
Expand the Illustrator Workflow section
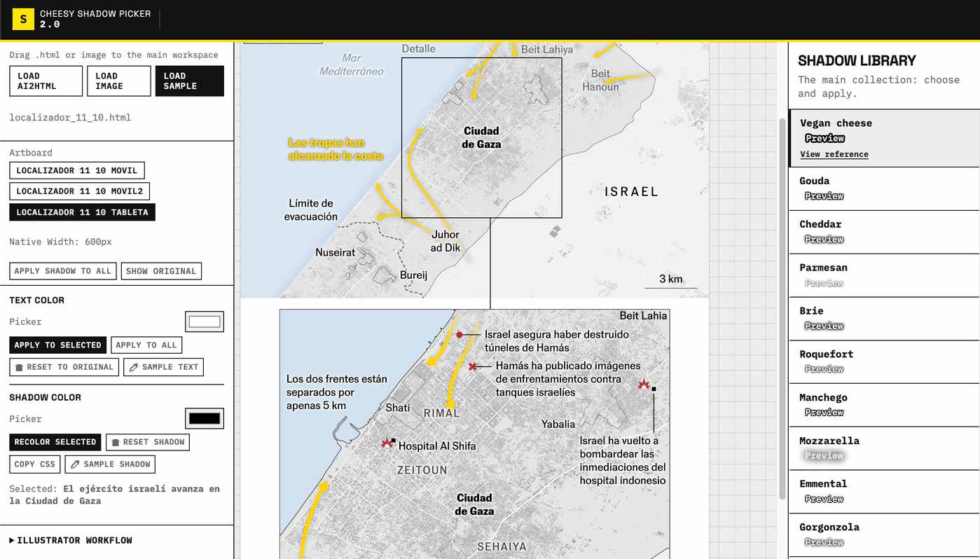click(71, 540)
